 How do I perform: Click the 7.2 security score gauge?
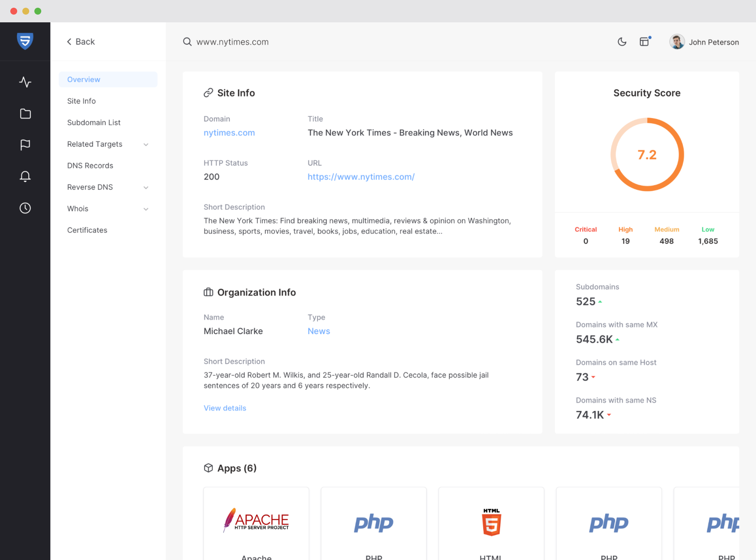coord(647,155)
